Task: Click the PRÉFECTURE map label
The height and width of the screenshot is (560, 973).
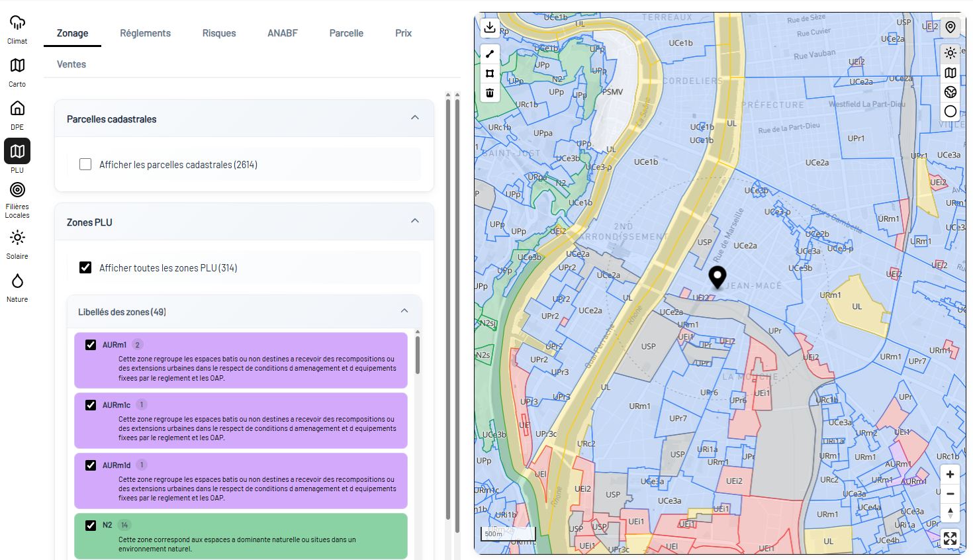Action: [773, 105]
